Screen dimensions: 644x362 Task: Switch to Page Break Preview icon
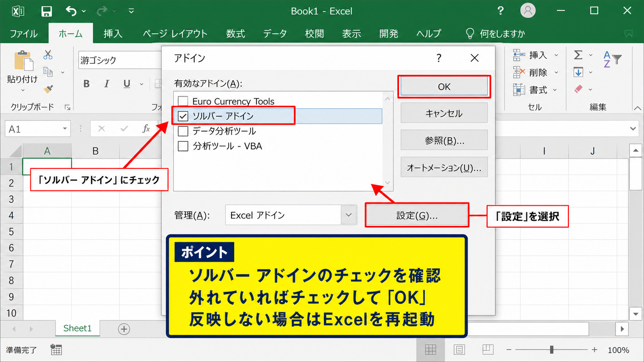tap(488, 349)
